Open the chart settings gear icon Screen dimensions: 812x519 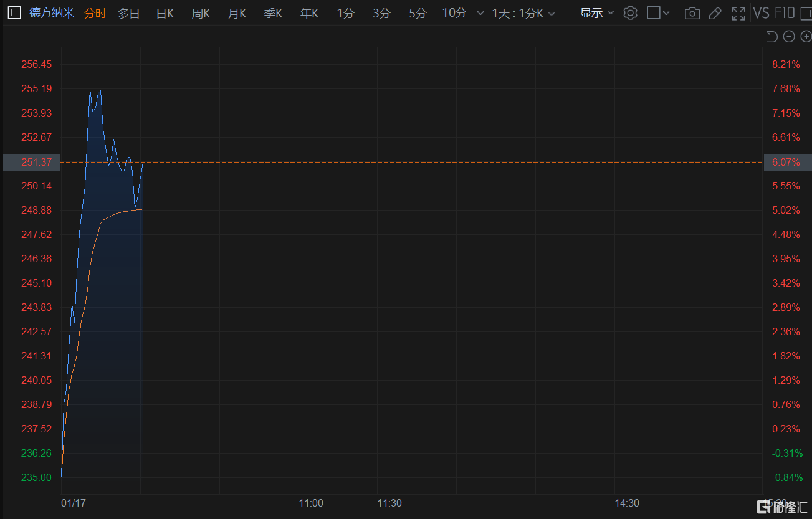tap(630, 13)
